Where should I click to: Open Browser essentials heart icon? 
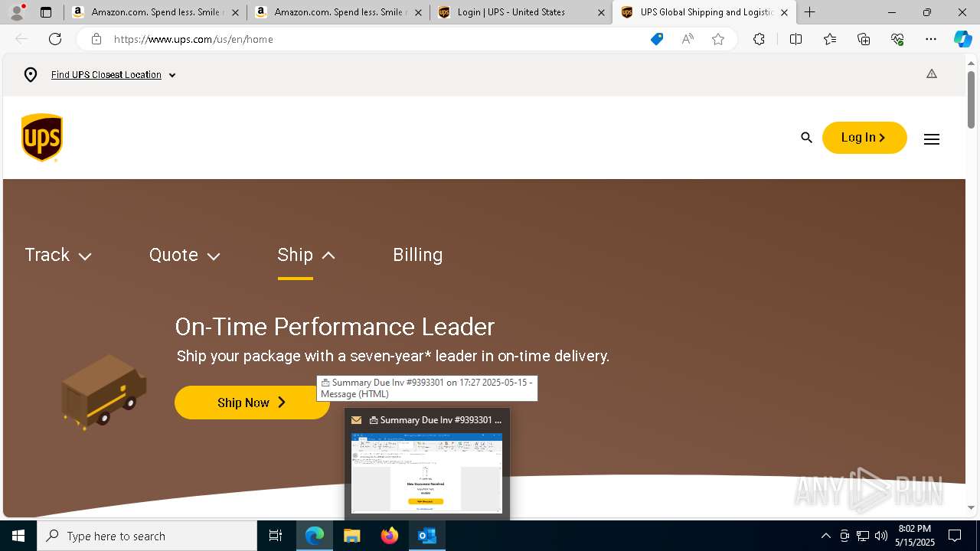click(897, 39)
